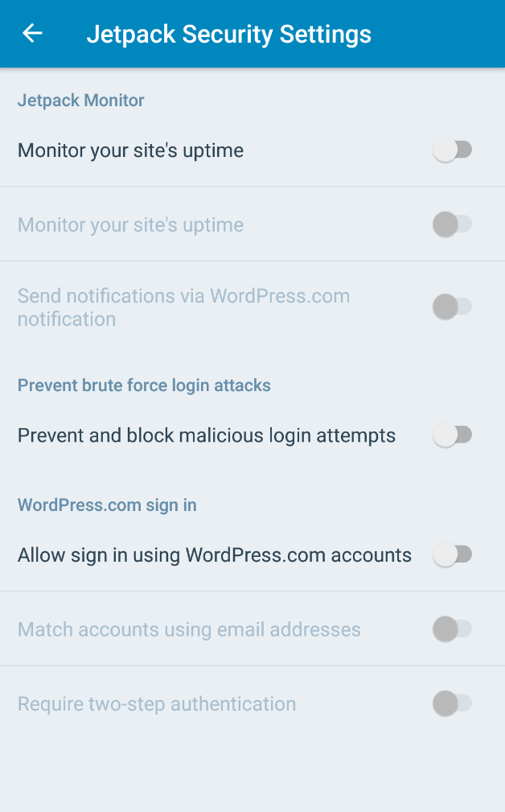Viewport: 505px width, 812px height.
Task: Toggle the greyed-out Monitor your site's uptime switch
Action: [452, 225]
